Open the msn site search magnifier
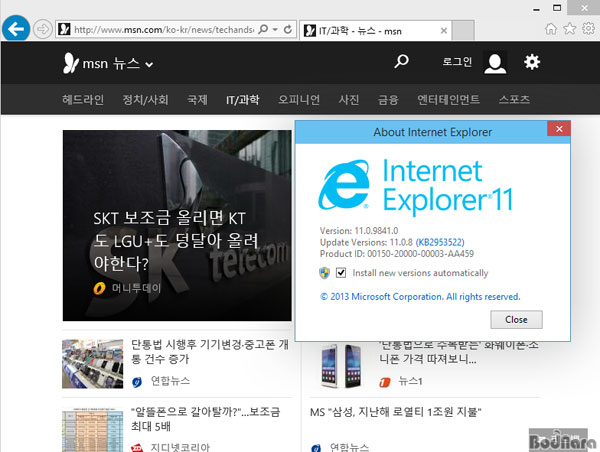Viewport: 600px width, 452px height. (x=401, y=61)
